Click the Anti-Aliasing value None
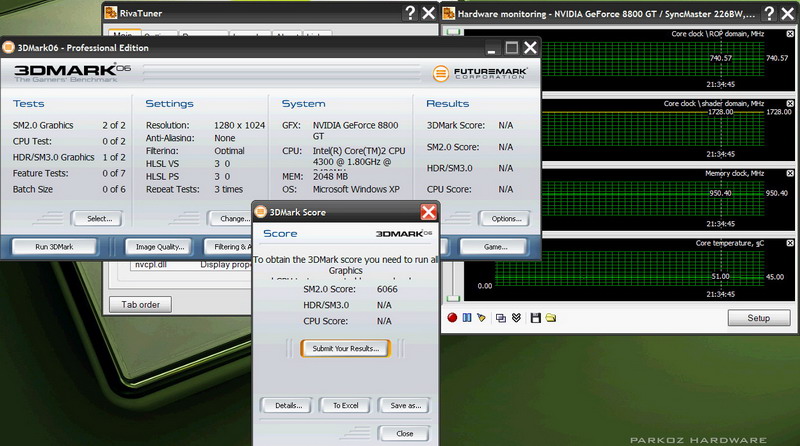 [x=224, y=138]
